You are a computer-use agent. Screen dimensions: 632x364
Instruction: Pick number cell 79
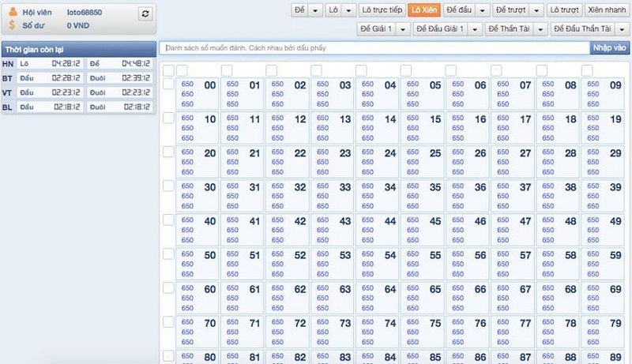pyautogui.click(x=604, y=332)
